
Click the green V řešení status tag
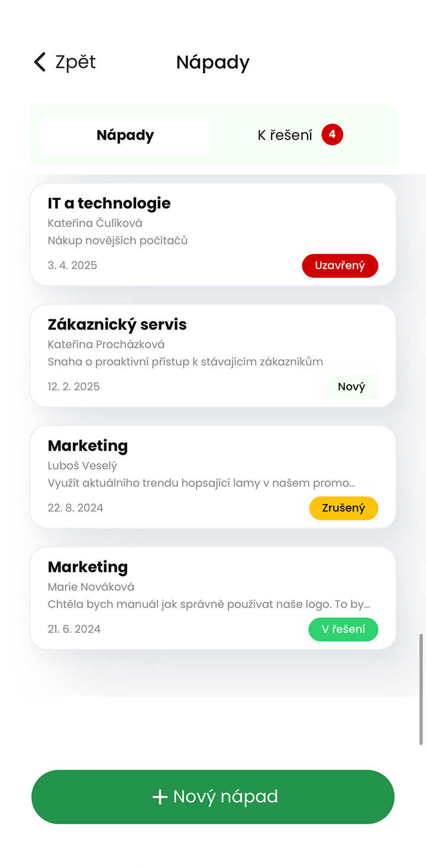[x=343, y=629]
